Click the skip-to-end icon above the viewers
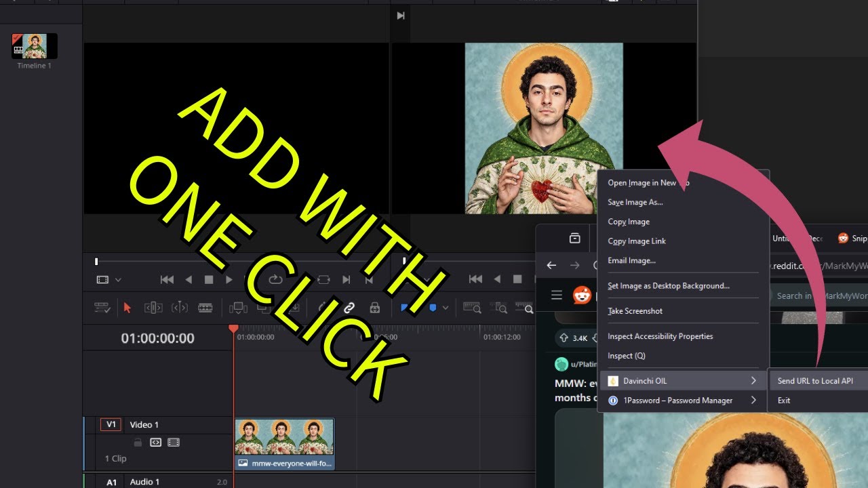This screenshot has width=868, height=488. click(401, 16)
